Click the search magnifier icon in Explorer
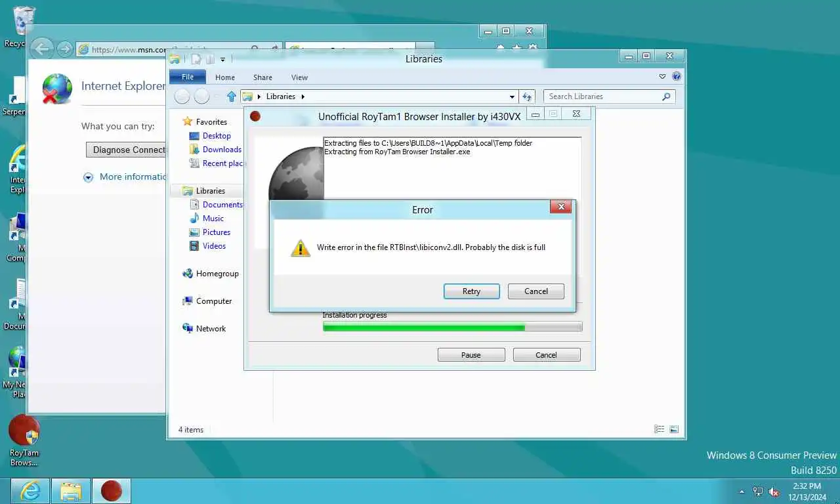This screenshot has height=504, width=840. pyautogui.click(x=667, y=96)
